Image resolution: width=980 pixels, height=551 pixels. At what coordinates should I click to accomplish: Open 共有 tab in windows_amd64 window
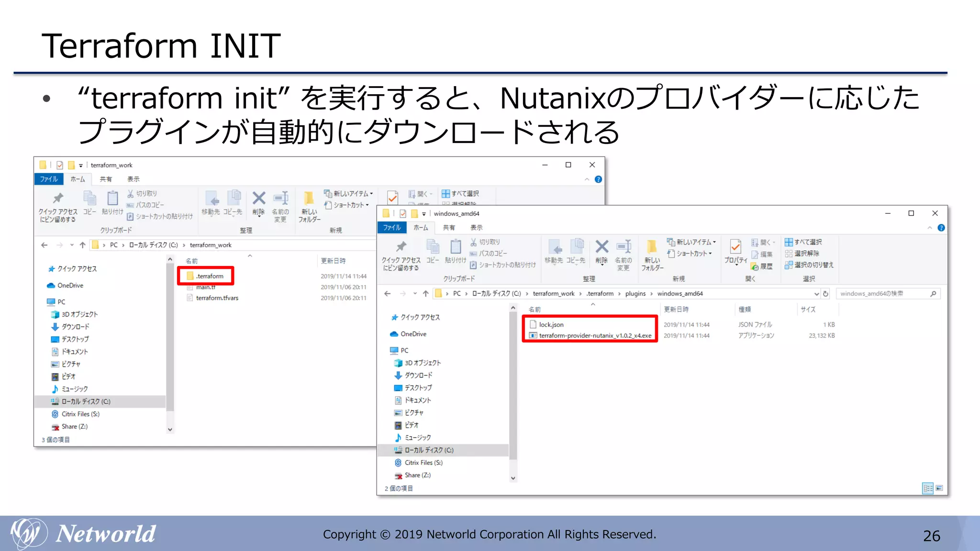449,228
